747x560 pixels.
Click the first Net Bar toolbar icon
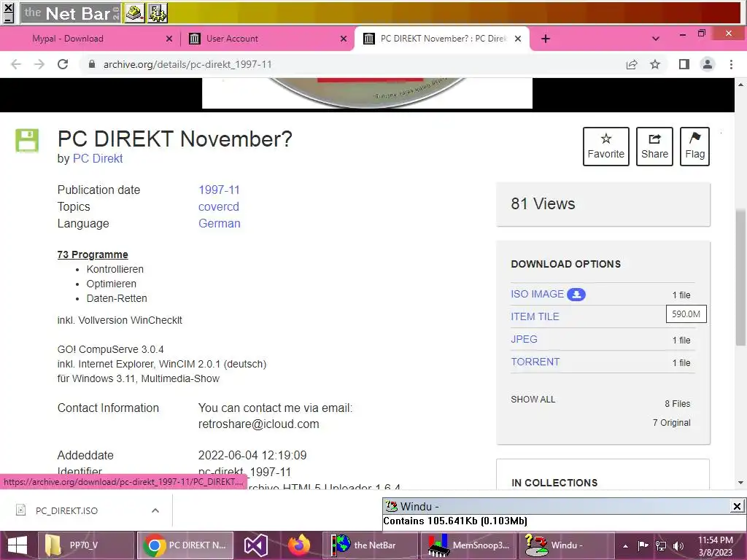tap(135, 13)
